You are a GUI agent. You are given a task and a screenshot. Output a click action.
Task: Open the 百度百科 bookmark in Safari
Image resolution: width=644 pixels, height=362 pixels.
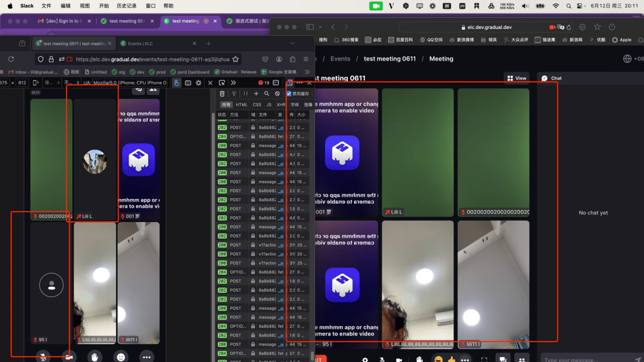click(400, 40)
